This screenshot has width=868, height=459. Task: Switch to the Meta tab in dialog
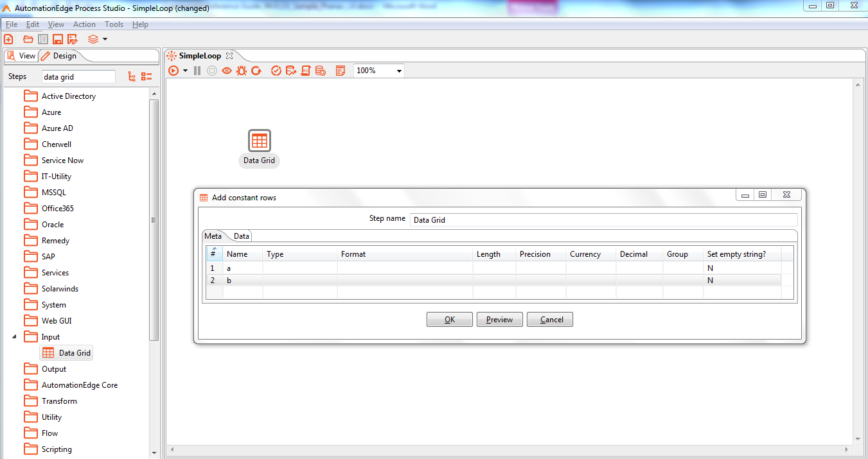(213, 236)
